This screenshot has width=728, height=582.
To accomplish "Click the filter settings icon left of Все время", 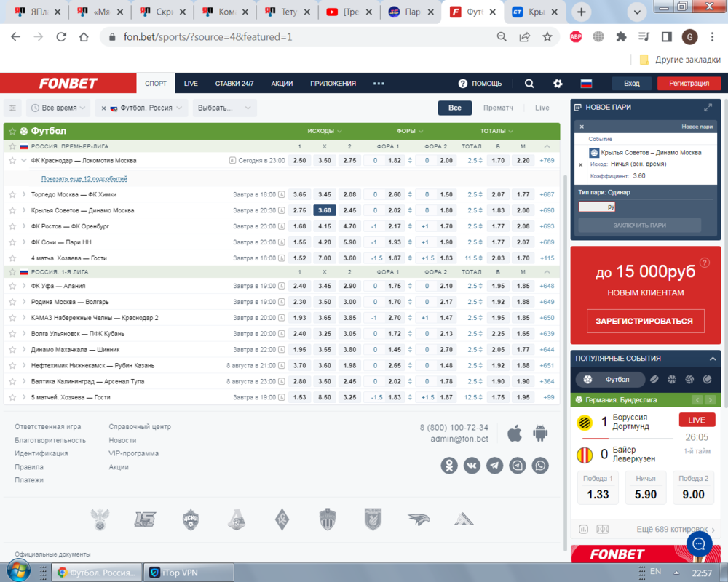I will 12,108.
